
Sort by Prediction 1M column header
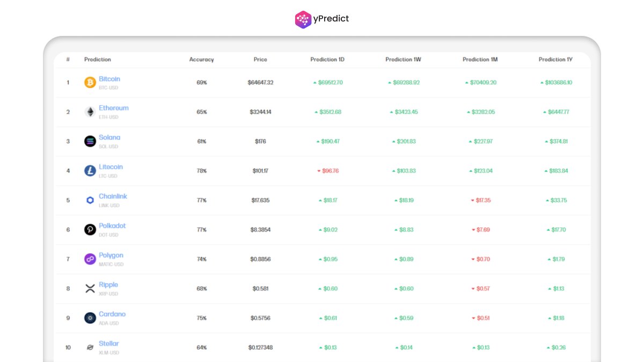click(480, 60)
